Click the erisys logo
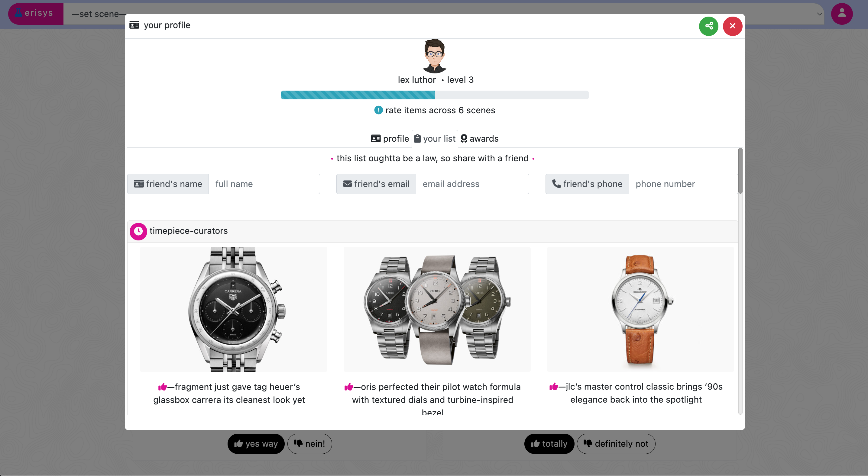Screen dimensions: 868x476 (36, 14)
